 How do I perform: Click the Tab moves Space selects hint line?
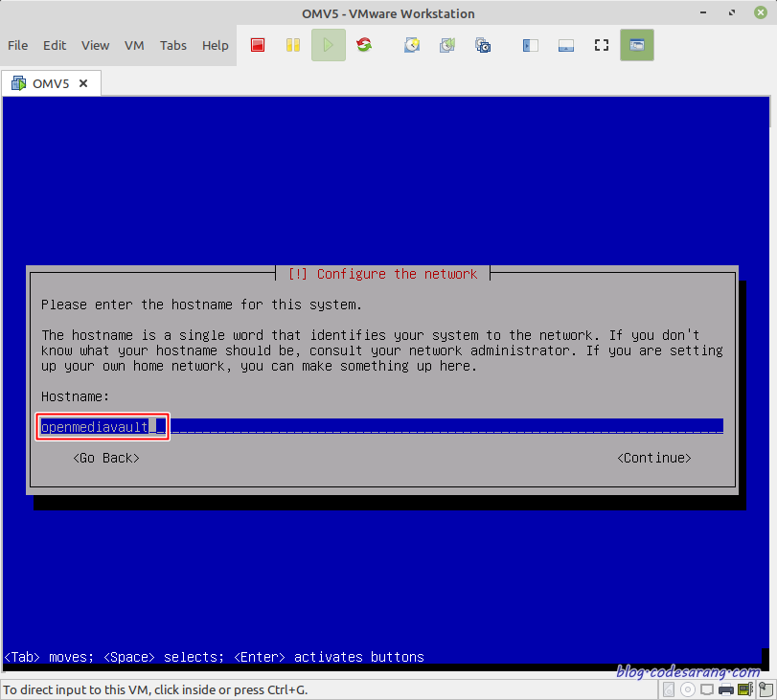pos(214,657)
